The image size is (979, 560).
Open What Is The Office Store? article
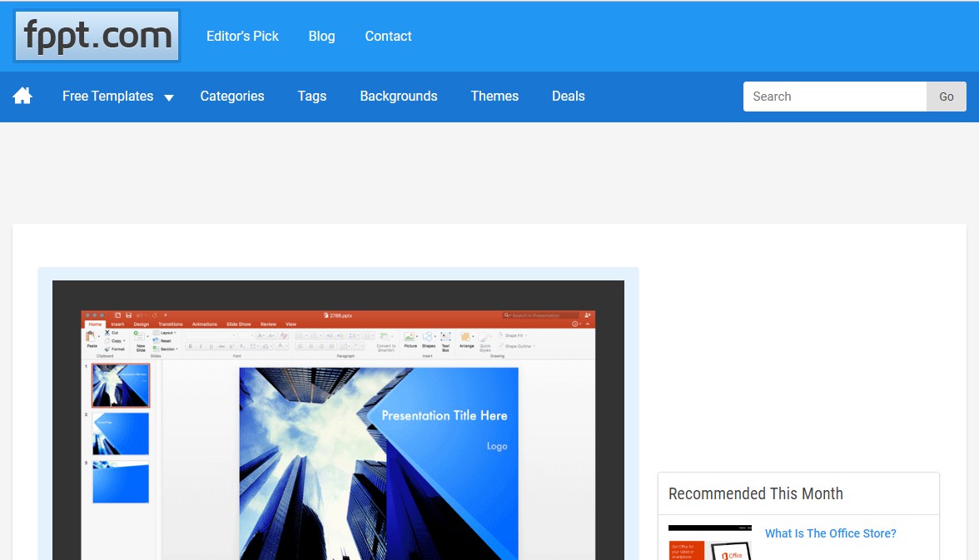(831, 533)
